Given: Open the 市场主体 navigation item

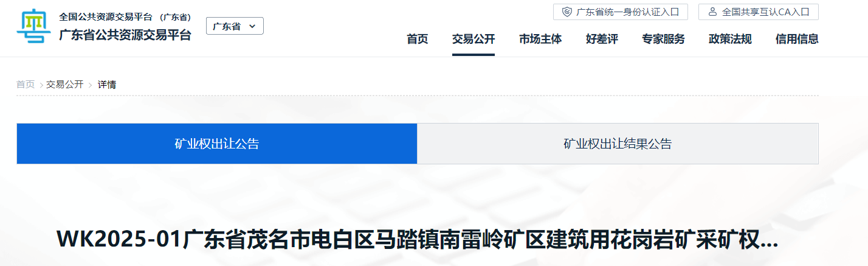Looking at the screenshot, I should pyautogui.click(x=540, y=39).
